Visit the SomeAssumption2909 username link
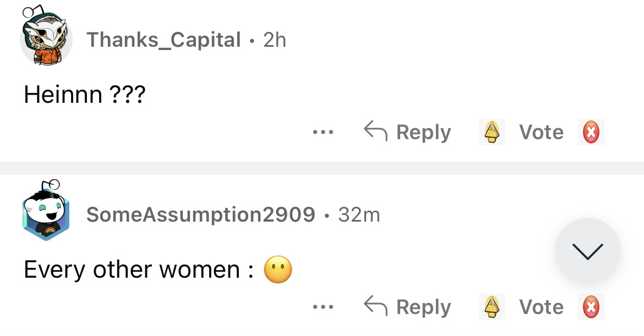Screen dimensions: 644x336 coord(200,214)
